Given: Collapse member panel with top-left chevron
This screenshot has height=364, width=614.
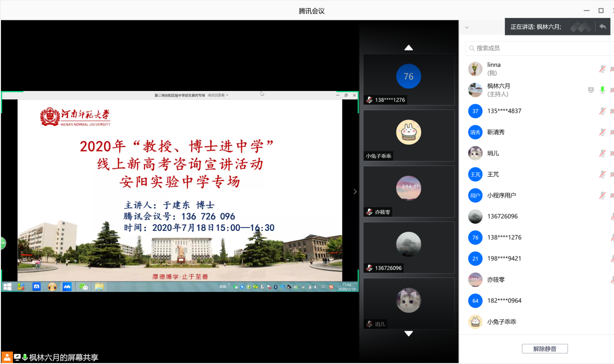Looking at the screenshot, I should pos(467,27).
